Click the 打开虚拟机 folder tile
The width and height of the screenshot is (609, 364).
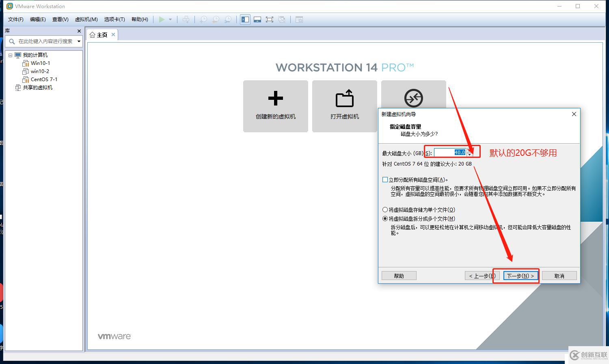345,106
